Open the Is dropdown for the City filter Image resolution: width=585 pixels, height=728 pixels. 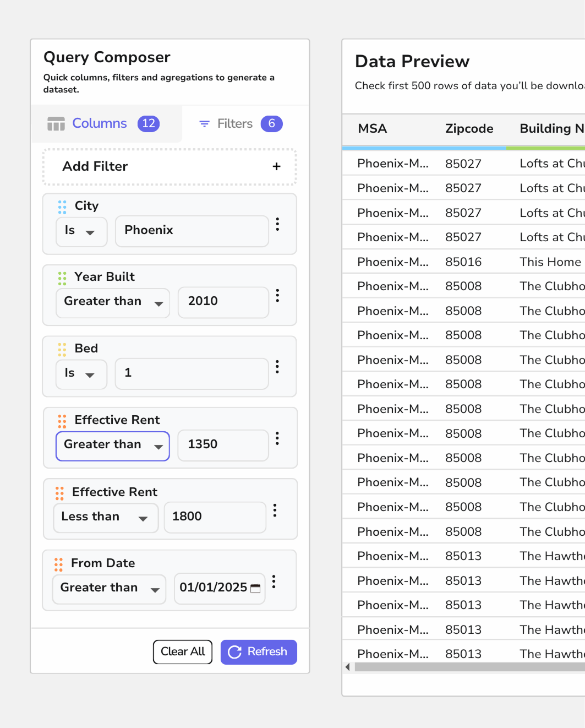pos(81,232)
